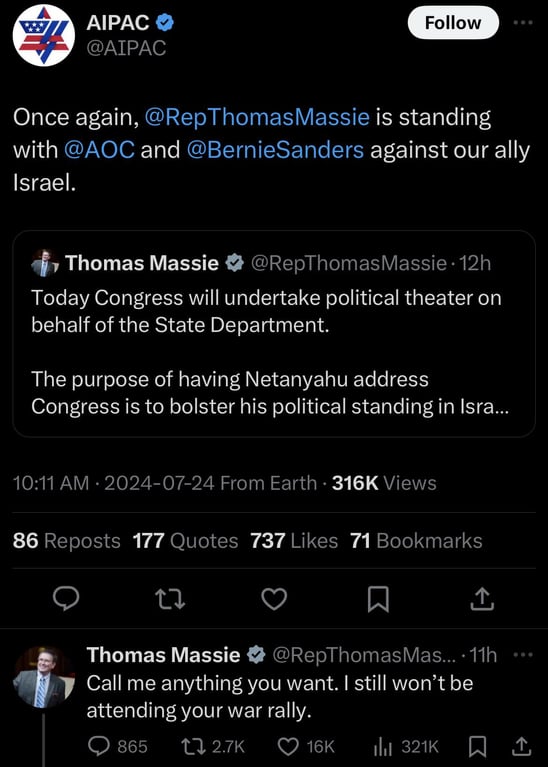View the 737 Likes list

pos(294,541)
